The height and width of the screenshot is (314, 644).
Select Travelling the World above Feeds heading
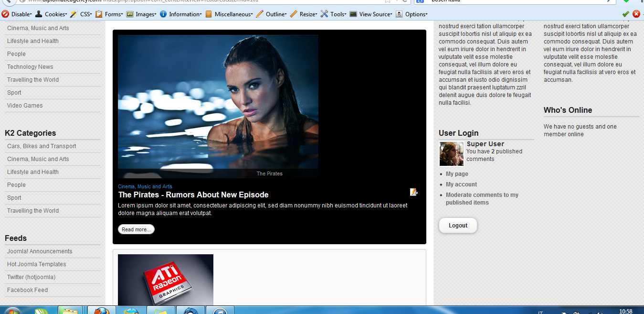coord(33,211)
